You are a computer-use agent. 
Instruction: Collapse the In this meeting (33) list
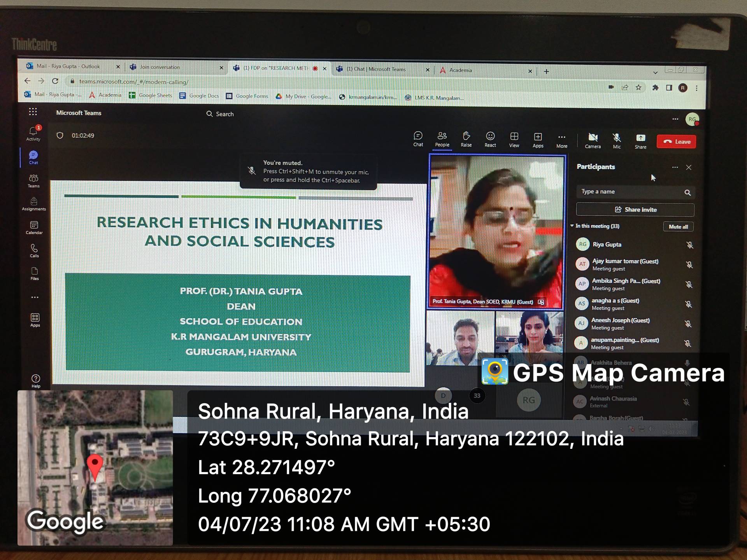[x=572, y=226]
